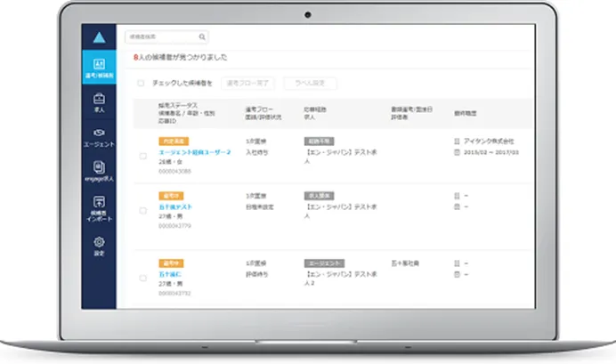The image size is (616, 364).
Task: Open 設定 gear icon in sidebar
Action: click(98, 245)
